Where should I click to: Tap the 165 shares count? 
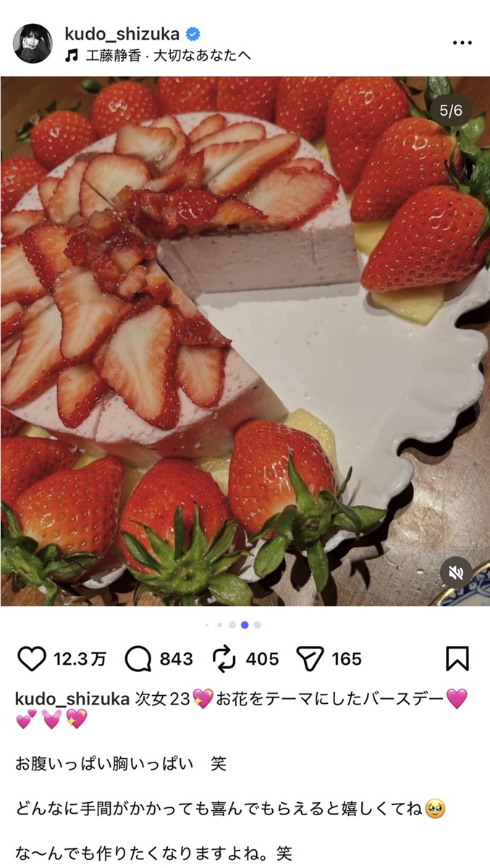347,659
